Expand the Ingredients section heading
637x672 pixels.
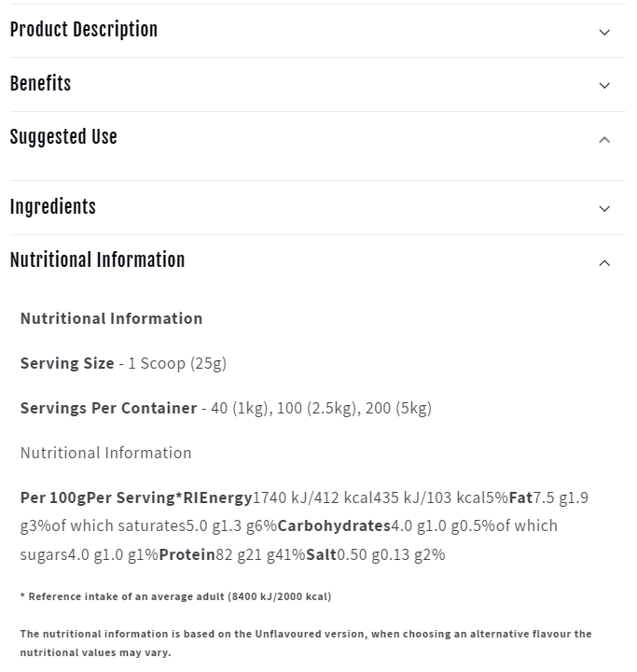click(x=53, y=207)
